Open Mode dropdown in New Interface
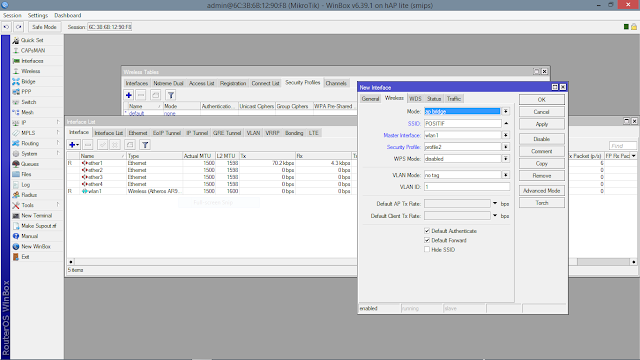Viewport: 640px width, 360px height. [x=506, y=111]
